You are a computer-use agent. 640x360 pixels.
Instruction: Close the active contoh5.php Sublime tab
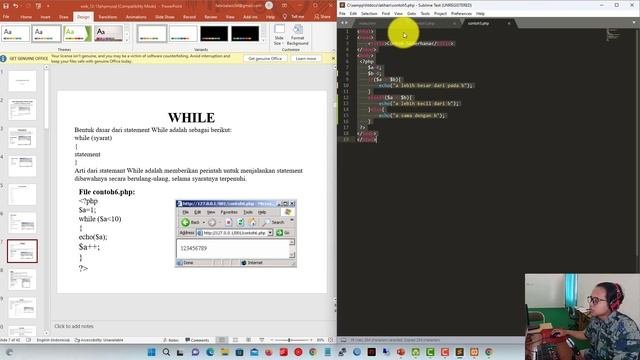[509, 23]
